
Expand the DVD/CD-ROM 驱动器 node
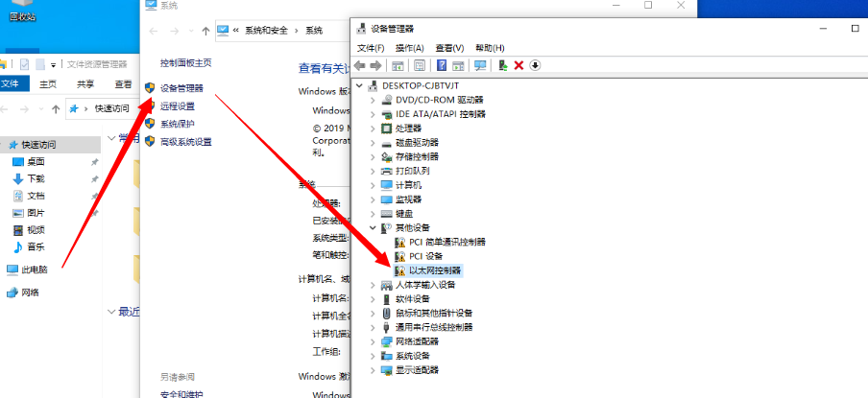[374, 100]
